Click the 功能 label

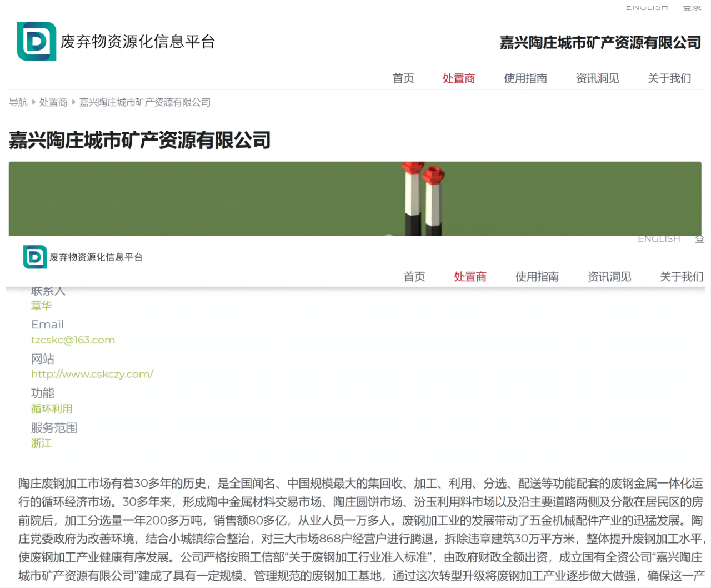[43, 393]
